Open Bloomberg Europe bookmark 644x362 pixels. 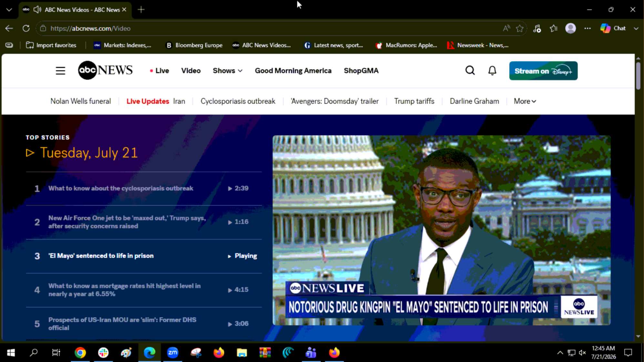coord(194,45)
